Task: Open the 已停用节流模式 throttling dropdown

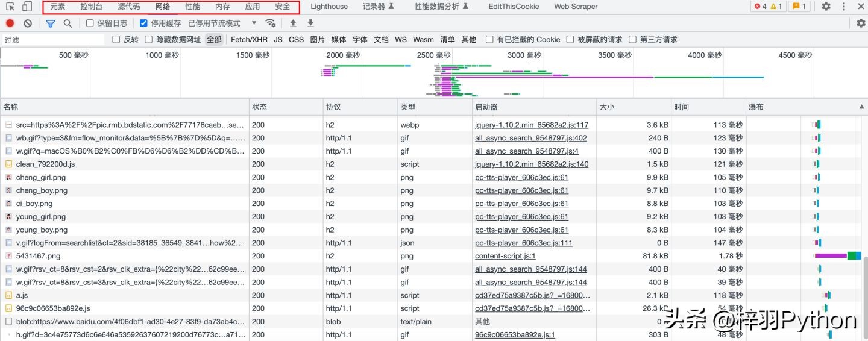Action: (222, 23)
